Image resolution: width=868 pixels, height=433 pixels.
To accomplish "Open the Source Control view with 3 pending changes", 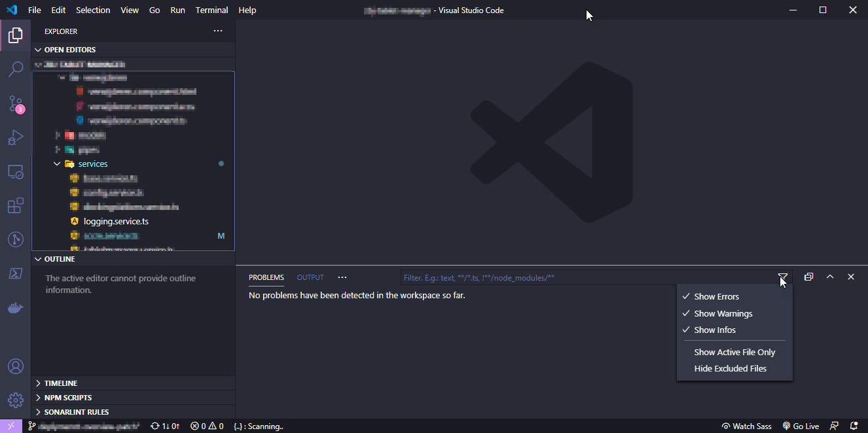I will (16, 103).
